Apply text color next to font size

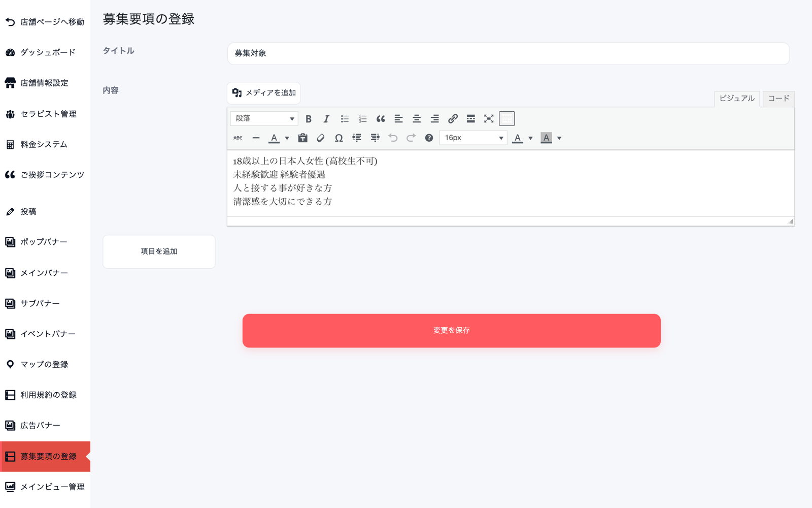pos(518,138)
